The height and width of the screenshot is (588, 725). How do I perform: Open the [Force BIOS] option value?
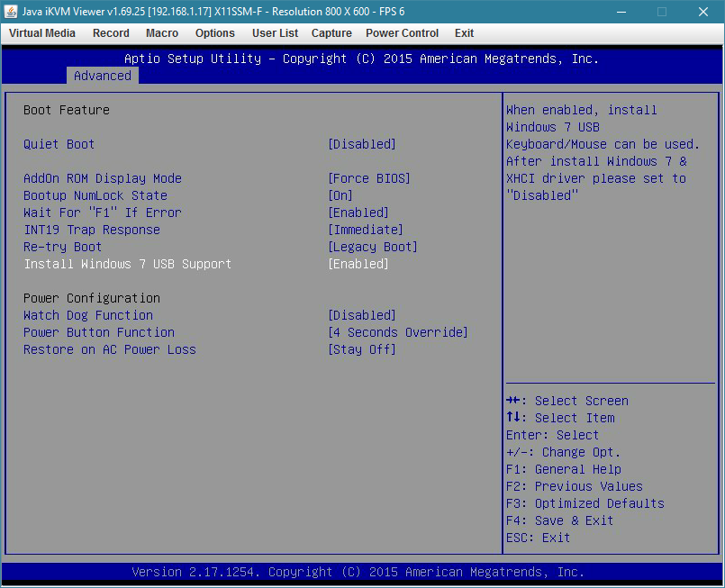369,178
